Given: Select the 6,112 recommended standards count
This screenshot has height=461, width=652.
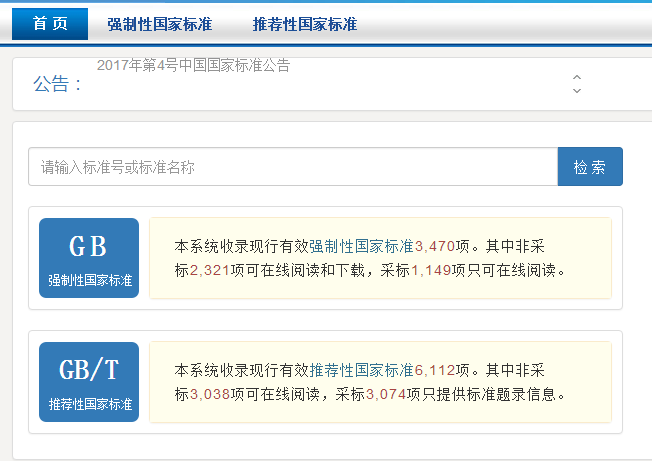Looking at the screenshot, I should click(435, 370).
